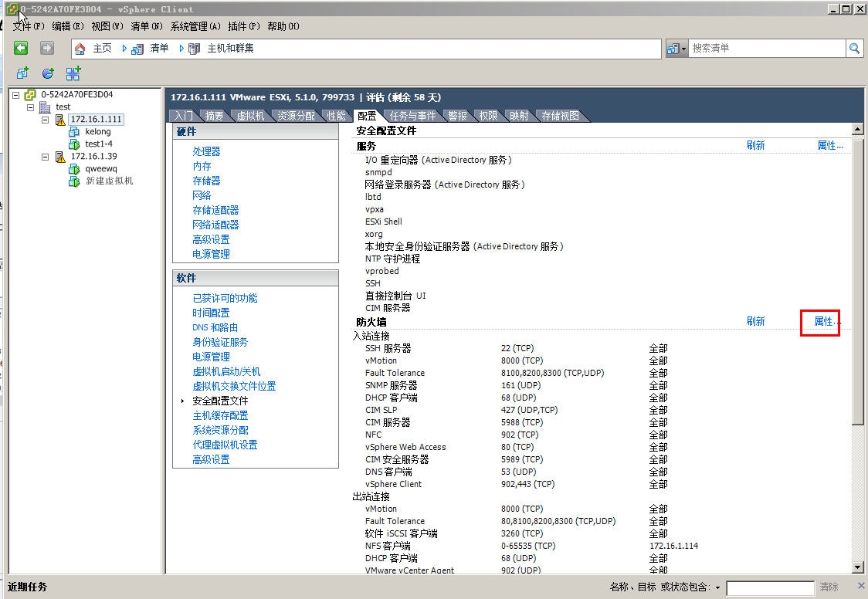Switch to the 权限 tab
This screenshot has height=599, width=868.
pos(488,116)
